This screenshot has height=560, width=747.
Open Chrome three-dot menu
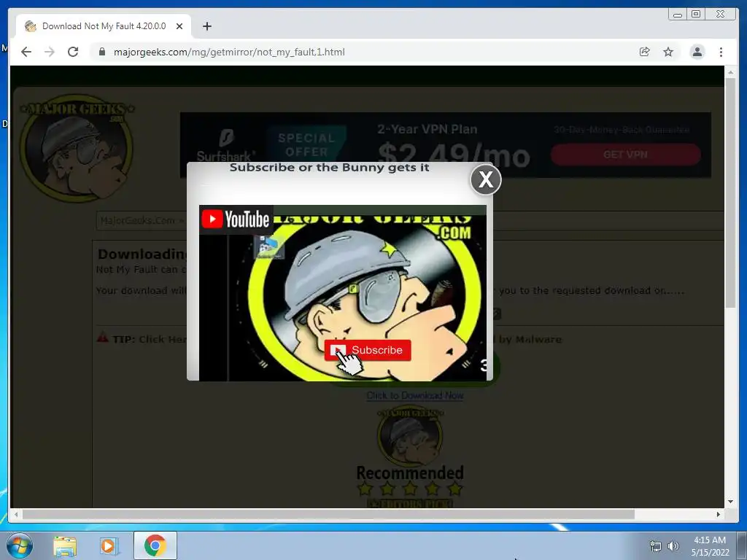[x=721, y=52]
